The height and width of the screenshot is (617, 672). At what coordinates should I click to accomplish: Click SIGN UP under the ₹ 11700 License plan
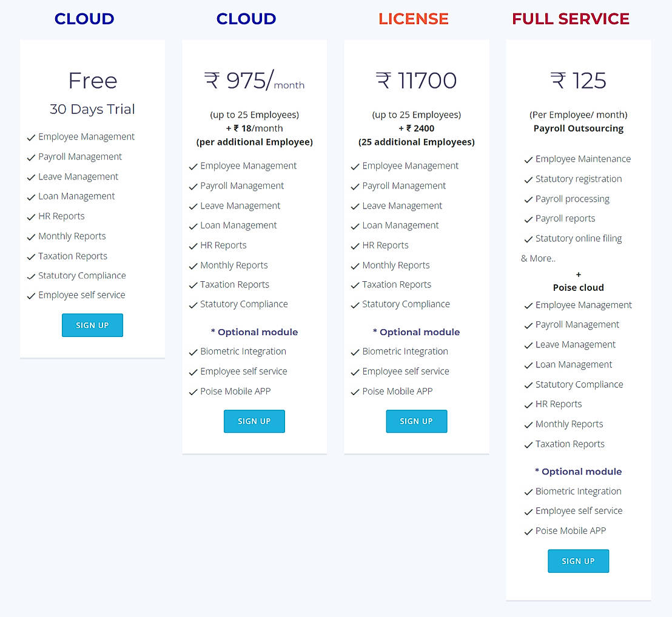click(417, 421)
